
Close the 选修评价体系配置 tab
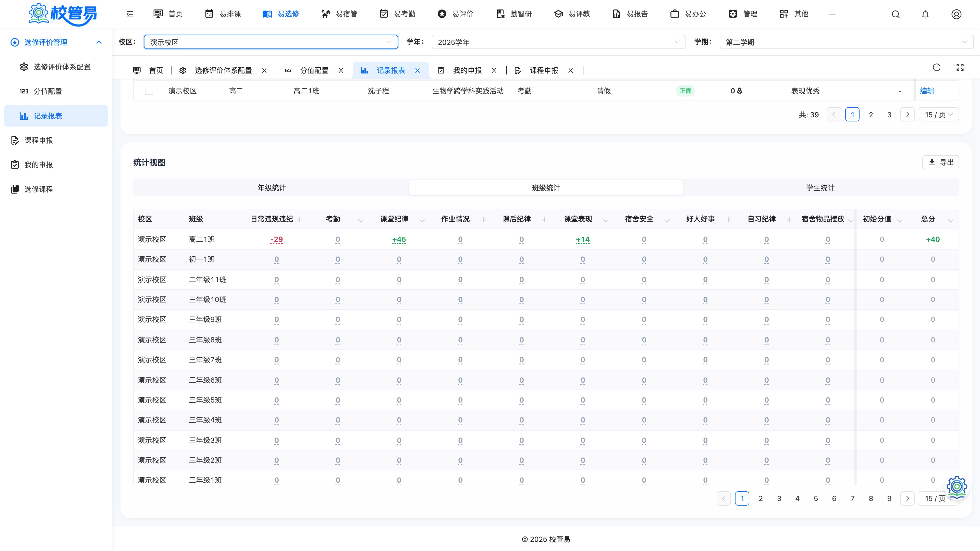coord(264,70)
